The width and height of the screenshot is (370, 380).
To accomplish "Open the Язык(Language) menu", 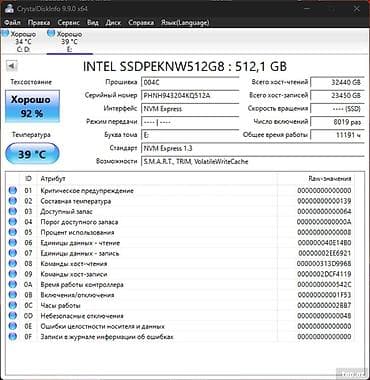I will click(185, 23).
